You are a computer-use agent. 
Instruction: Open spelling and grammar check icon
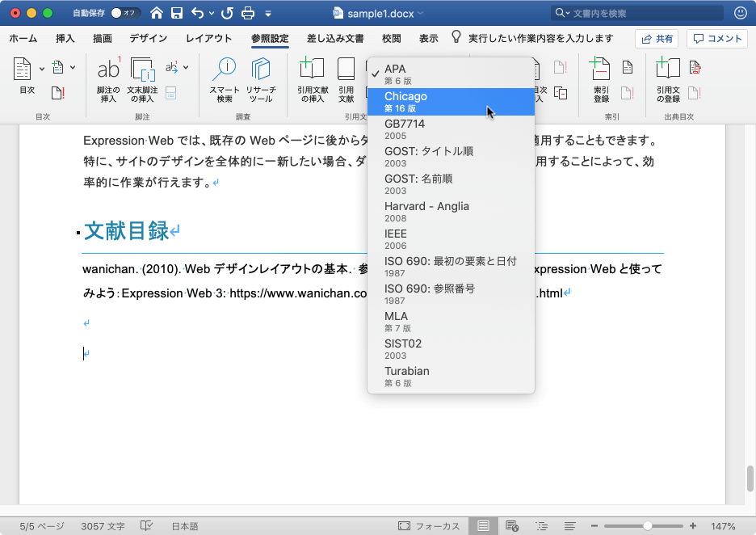pyautogui.click(x=146, y=526)
